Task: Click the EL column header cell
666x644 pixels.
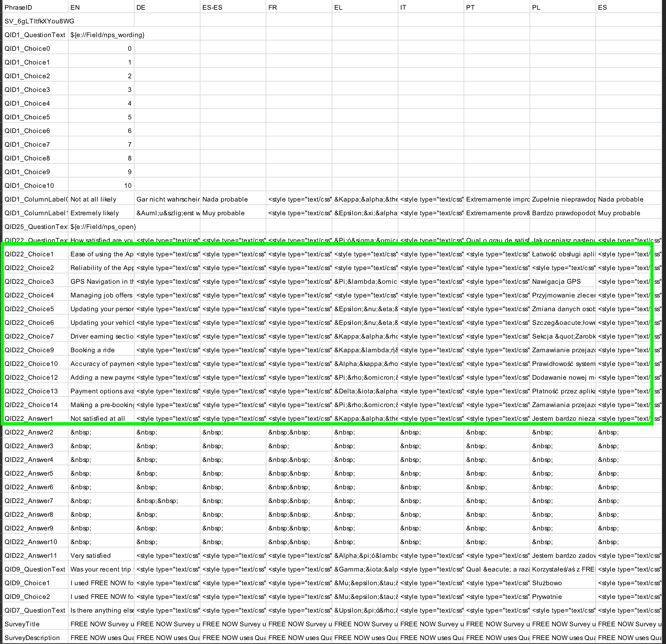Action: pos(365,8)
